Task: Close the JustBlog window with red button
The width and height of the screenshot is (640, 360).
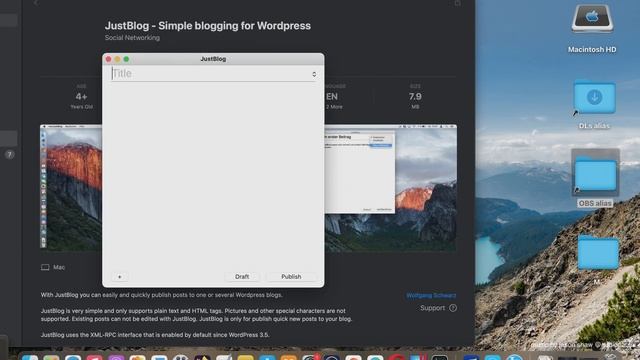Action: pyautogui.click(x=109, y=59)
